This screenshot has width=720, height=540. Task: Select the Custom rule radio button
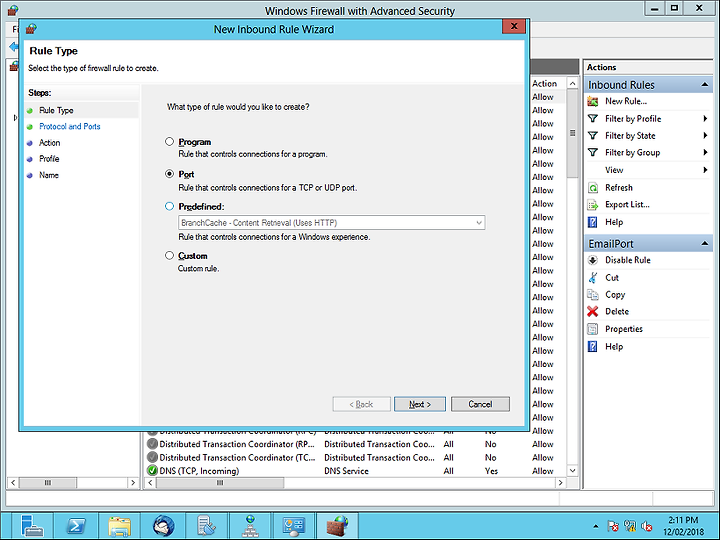click(169, 255)
